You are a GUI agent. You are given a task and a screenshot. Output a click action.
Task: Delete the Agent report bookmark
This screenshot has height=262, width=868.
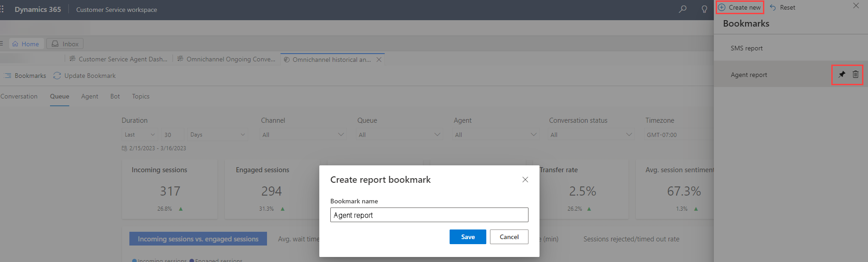coord(856,75)
